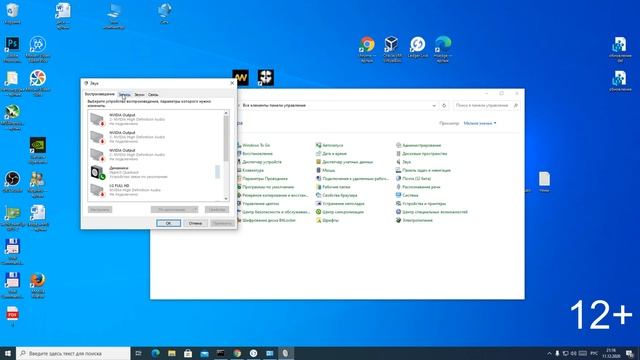Select the VirtualBox desktop shortcut
Viewport: 640px width, 360px height.
392,49
